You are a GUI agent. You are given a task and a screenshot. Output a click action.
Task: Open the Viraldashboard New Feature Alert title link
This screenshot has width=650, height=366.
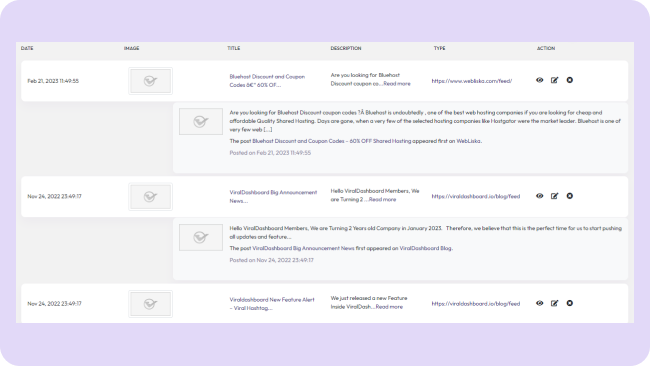[272, 304]
